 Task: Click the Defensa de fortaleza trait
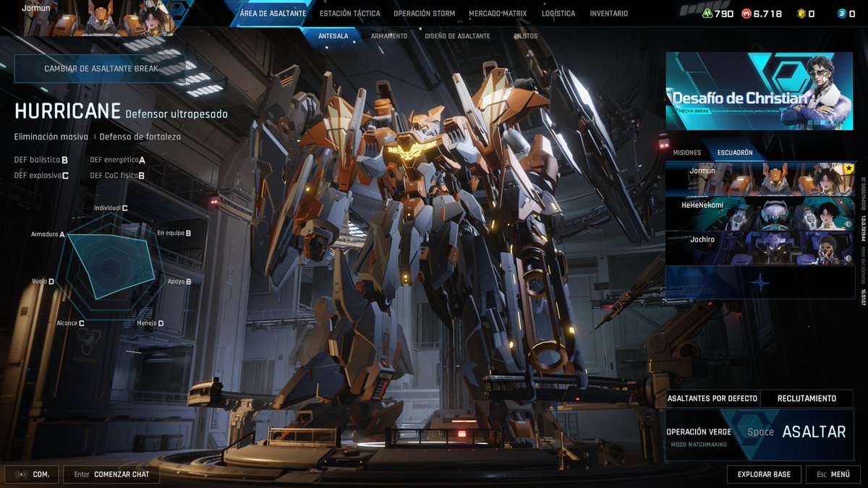(x=140, y=137)
